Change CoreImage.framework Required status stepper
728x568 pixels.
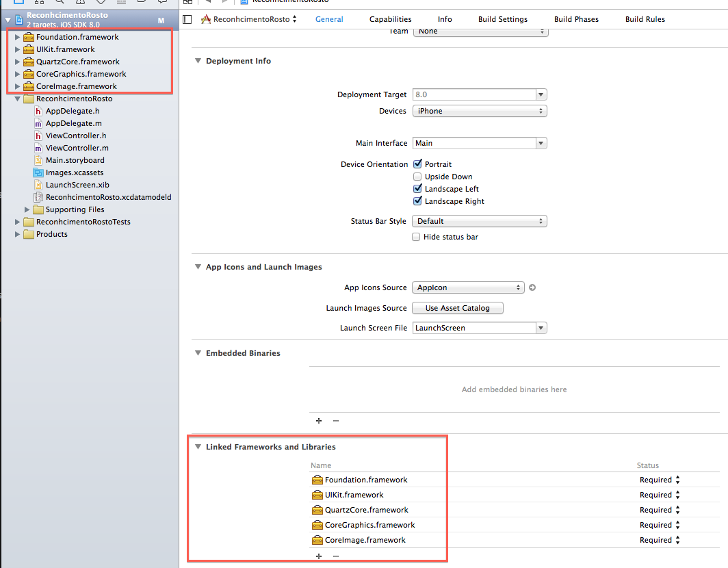pyautogui.click(x=678, y=540)
